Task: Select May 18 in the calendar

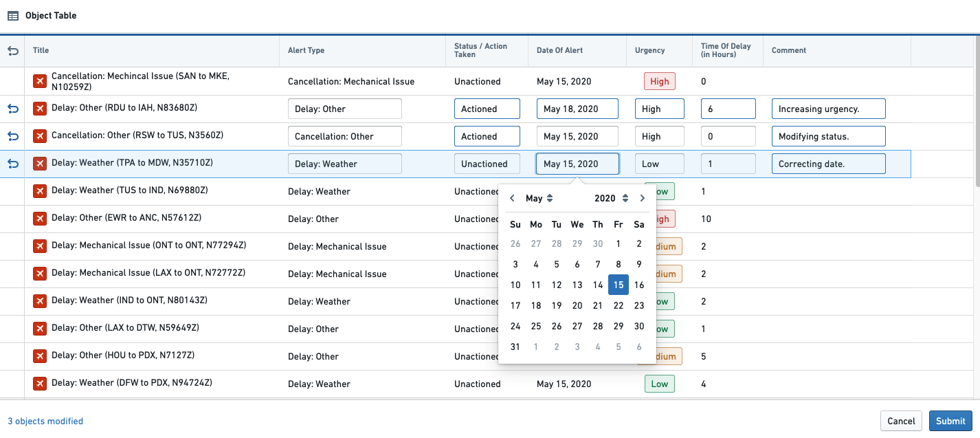Action: click(536, 305)
